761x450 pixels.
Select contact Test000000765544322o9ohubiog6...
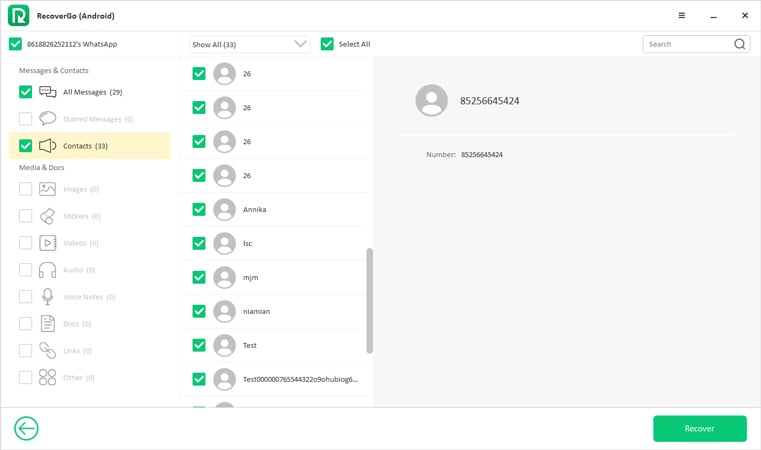coord(273,379)
